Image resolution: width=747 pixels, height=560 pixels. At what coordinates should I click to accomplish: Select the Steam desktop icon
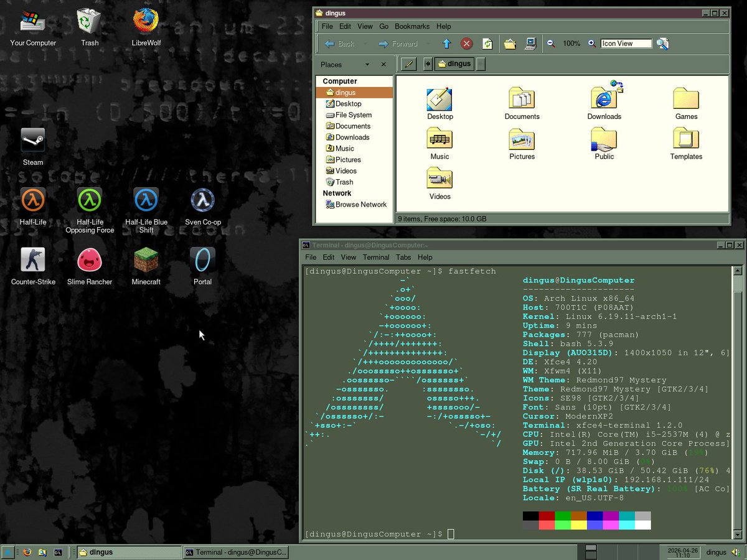pyautogui.click(x=33, y=147)
